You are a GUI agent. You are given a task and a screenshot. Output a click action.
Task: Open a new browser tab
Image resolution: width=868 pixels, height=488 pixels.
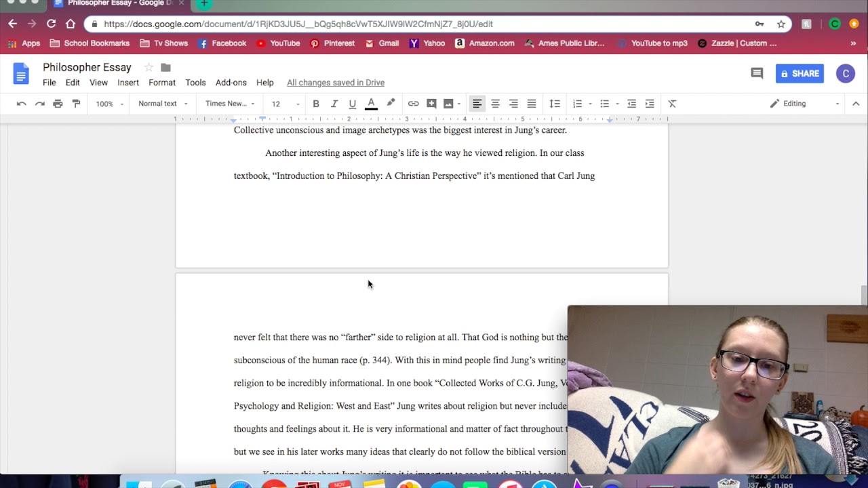pos(203,3)
